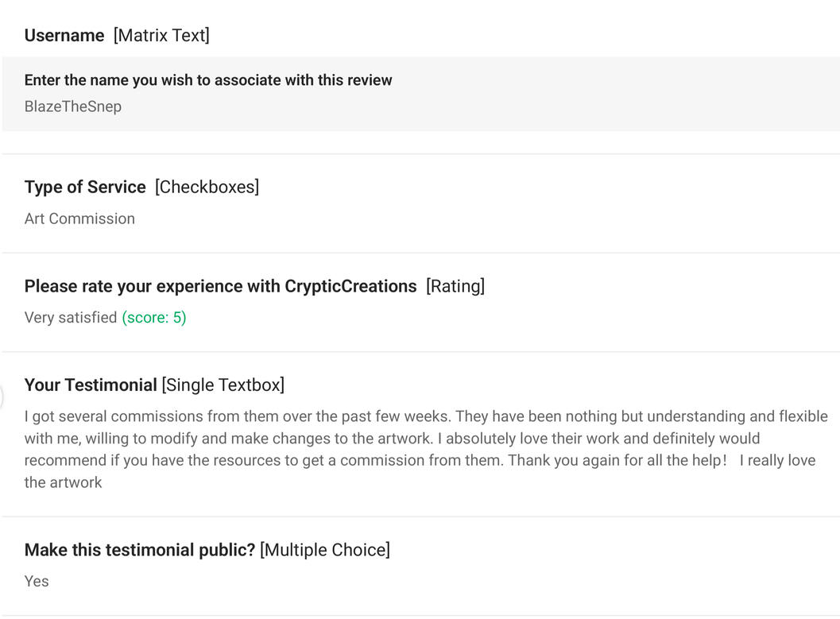
Task: Click the [Matrix Text] type tag
Action: click(x=161, y=36)
